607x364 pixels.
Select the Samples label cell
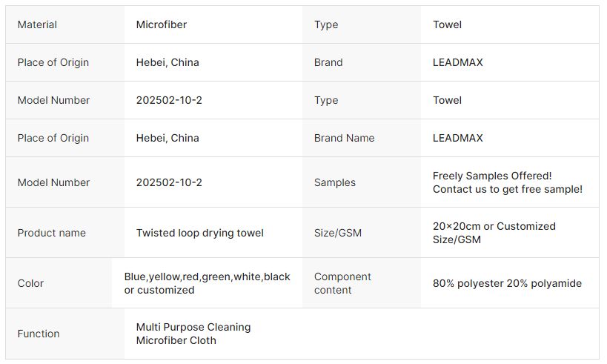point(362,182)
